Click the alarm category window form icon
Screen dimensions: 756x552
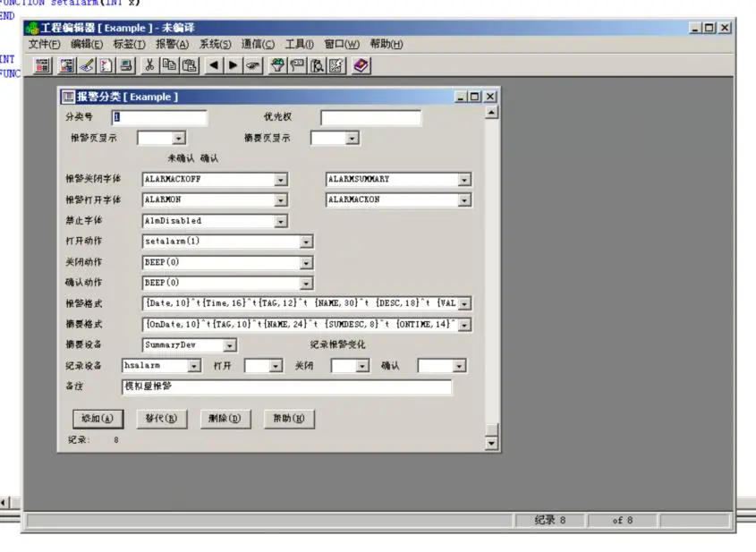(x=68, y=97)
